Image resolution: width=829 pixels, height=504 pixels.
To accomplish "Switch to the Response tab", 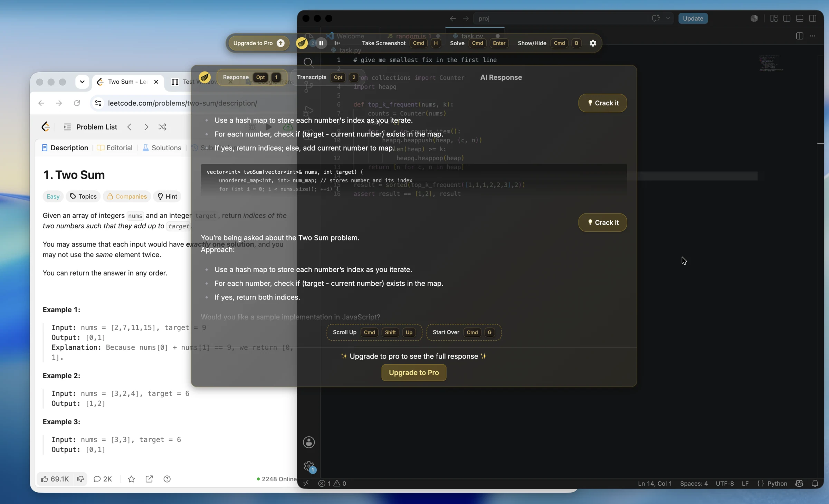I will click(252, 77).
